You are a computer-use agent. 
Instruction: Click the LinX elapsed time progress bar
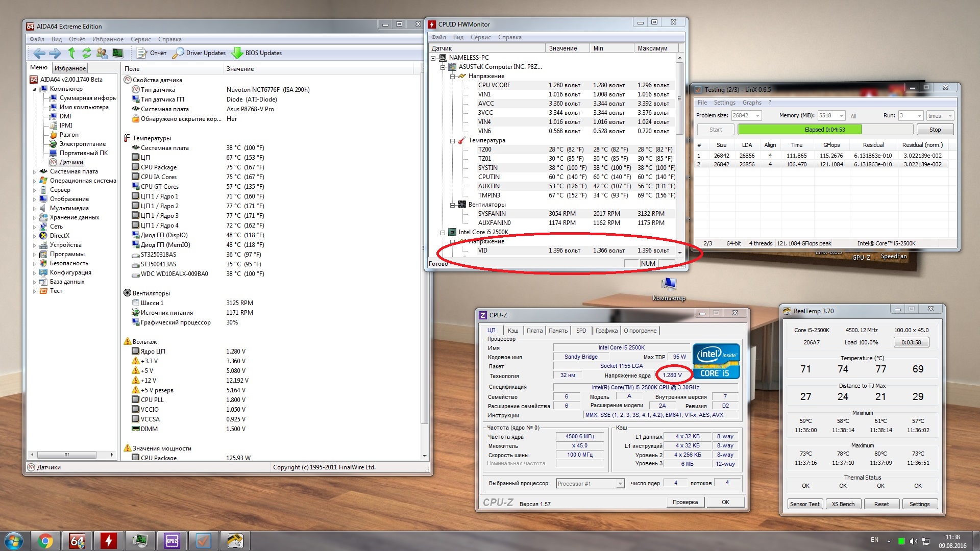click(824, 130)
